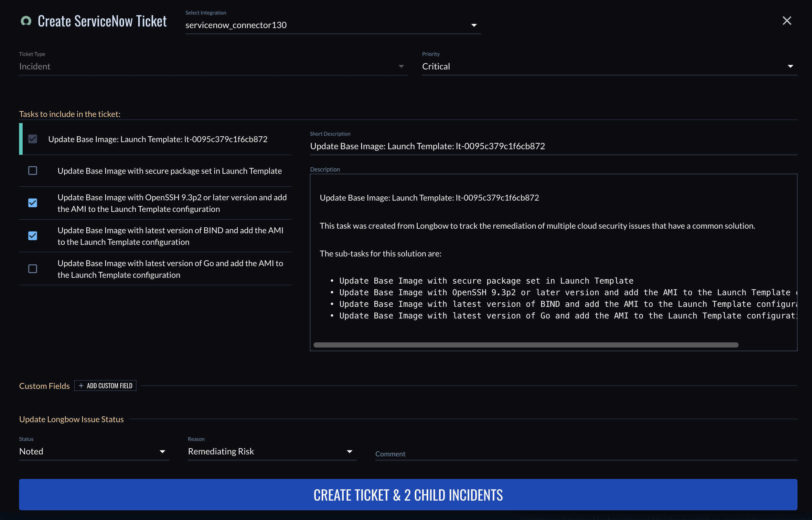Click in the Short Description input field
This screenshot has height=520, width=812.
tap(553, 146)
